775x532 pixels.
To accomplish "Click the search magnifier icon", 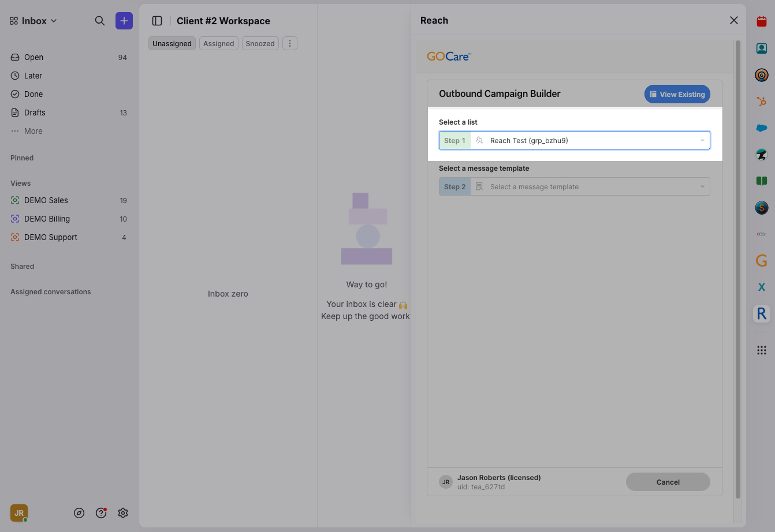I will pyautogui.click(x=100, y=21).
